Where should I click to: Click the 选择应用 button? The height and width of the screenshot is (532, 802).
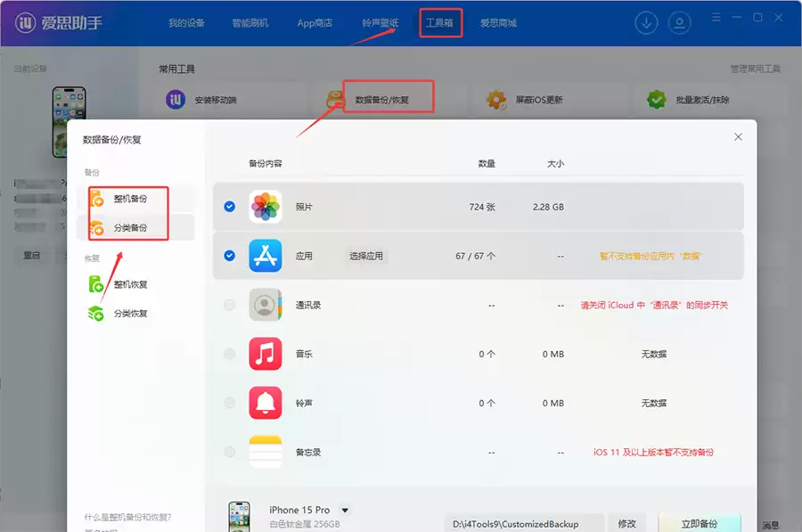click(366, 256)
